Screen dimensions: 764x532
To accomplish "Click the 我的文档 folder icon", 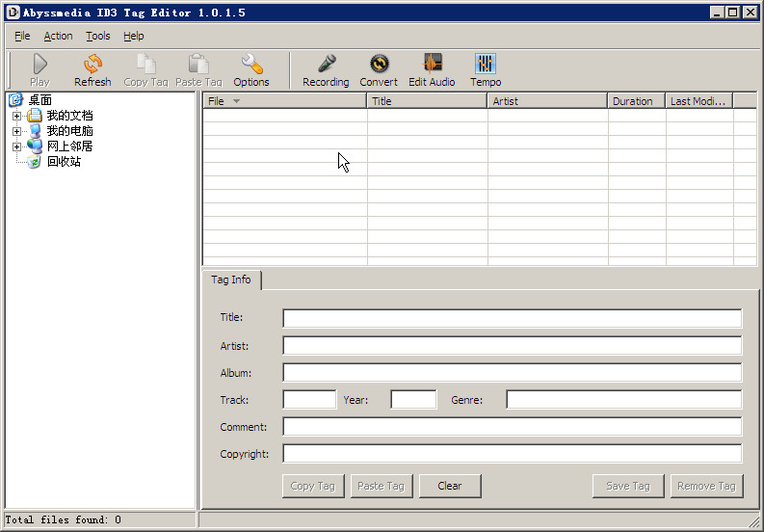I will [35, 116].
